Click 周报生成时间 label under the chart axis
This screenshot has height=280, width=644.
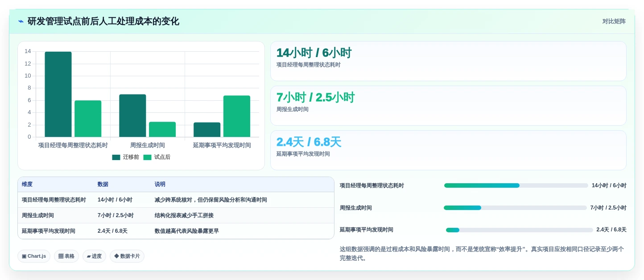(148, 145)
